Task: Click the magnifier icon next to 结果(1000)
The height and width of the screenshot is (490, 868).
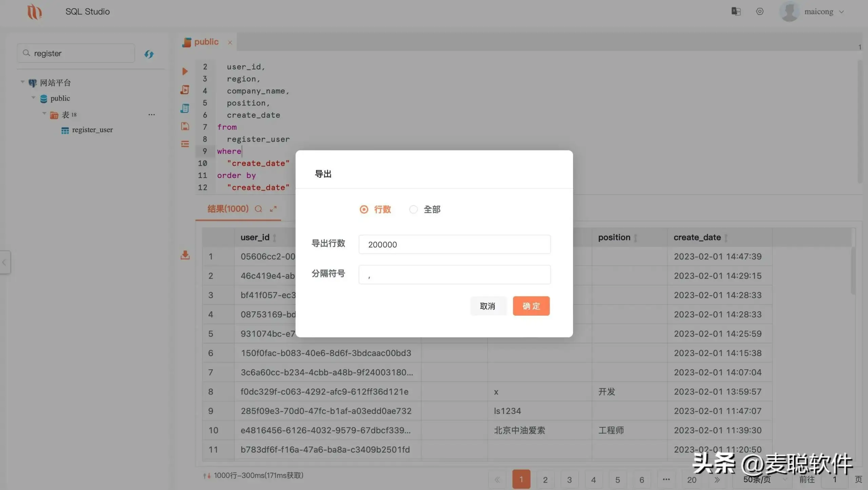Action: pyautogui.click(x=258, y=209)
